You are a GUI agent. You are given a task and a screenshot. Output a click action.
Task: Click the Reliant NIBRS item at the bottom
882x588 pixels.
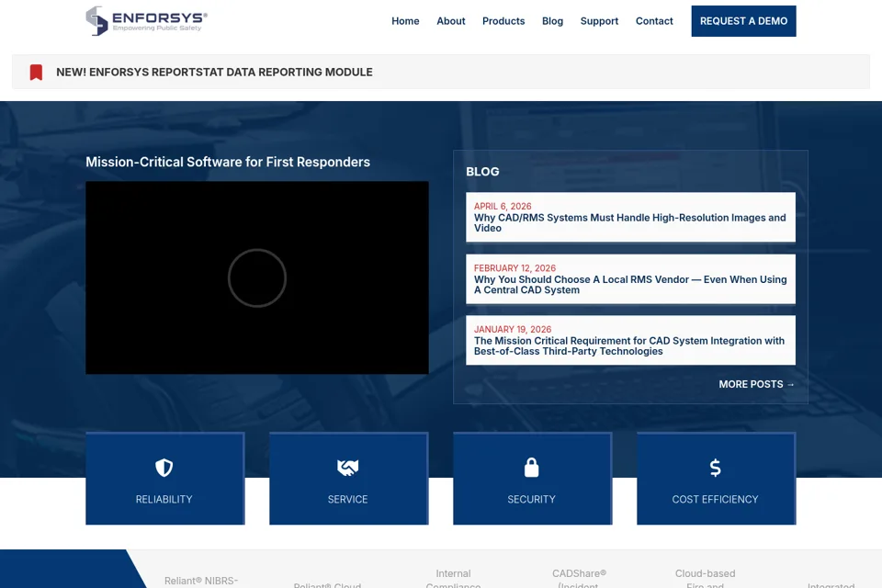(x=201, y=581)
